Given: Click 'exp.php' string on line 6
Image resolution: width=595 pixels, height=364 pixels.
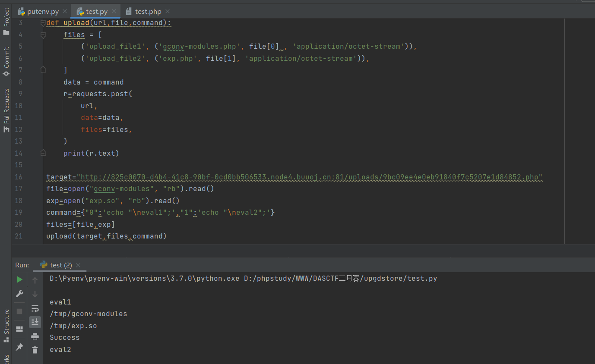Looking at the screenshot, I should coord(178,58).
